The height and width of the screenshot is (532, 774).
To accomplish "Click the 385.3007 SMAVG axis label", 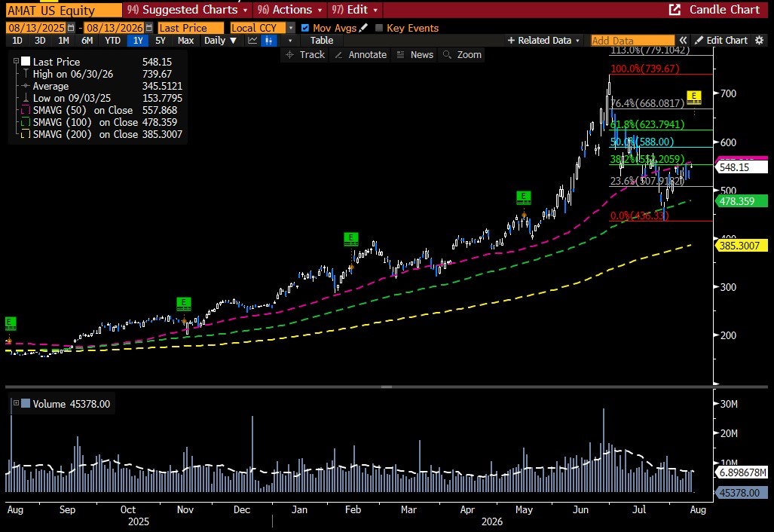I will (741, 245).
